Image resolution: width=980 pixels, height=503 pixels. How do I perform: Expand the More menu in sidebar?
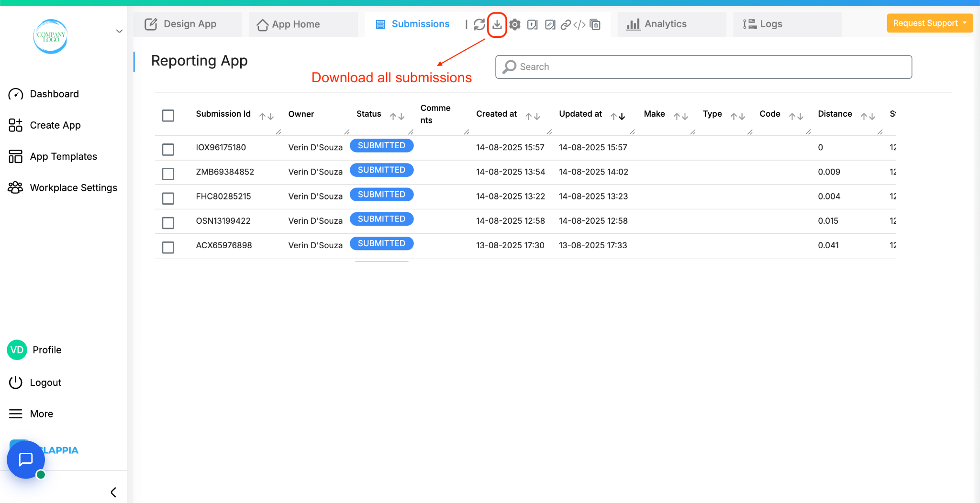click(x=31, y=414)
